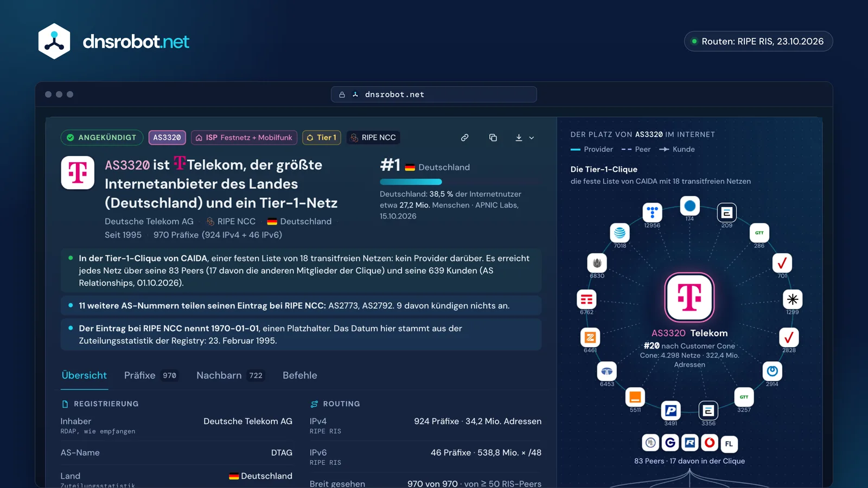Select the AT&T AS7018 node
The width and height of the screenshot is (868, 488).
(620, 233)
